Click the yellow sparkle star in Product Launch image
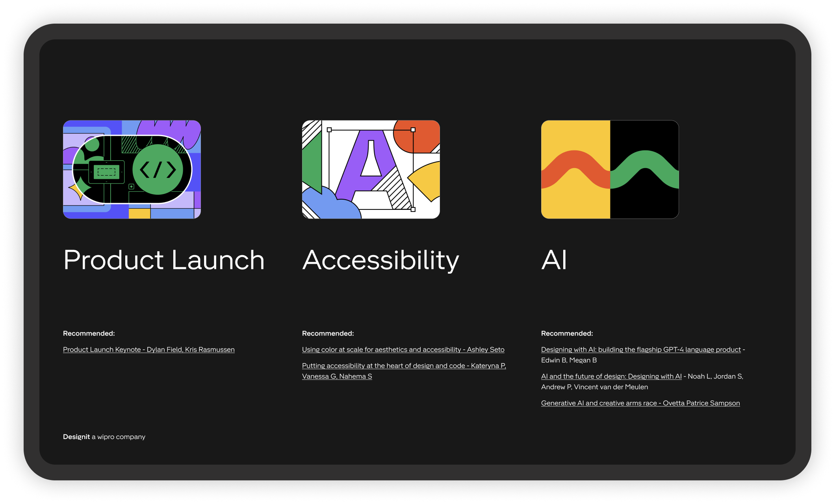835x504 pixels. point(76,190)
